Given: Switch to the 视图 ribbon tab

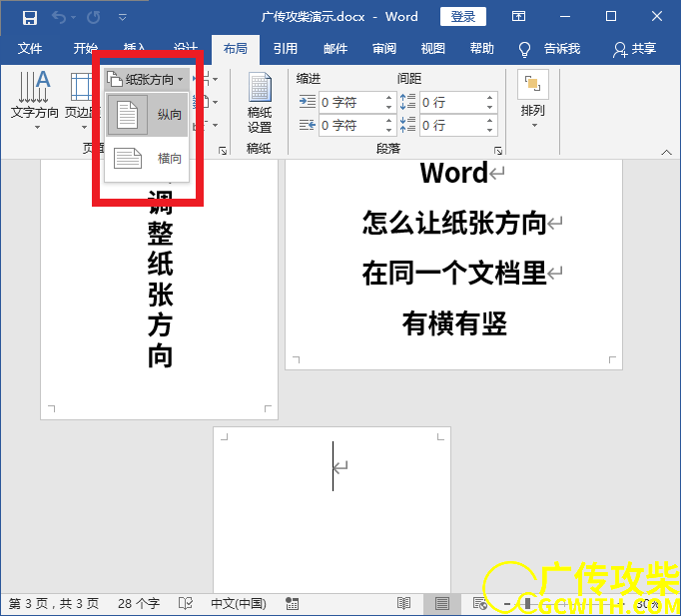Looking at the screenshot, I should tap(433, 48).
